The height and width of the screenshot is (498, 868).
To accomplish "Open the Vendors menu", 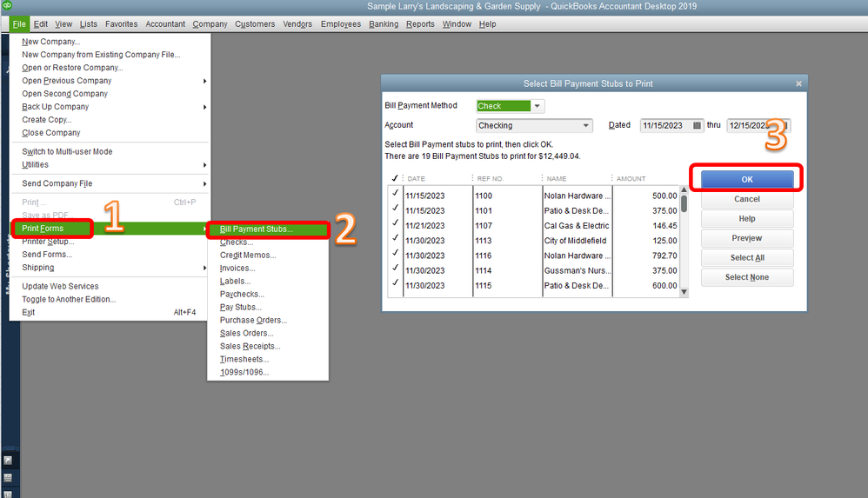I will 297,24.
